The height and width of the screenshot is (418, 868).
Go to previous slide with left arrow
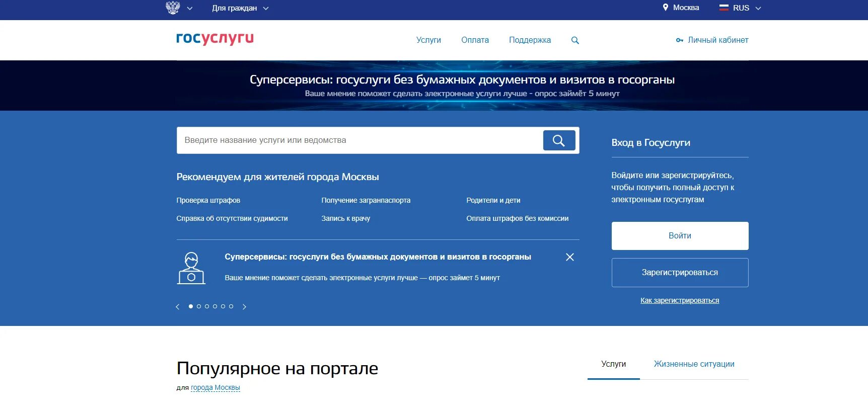click(177, 307)
